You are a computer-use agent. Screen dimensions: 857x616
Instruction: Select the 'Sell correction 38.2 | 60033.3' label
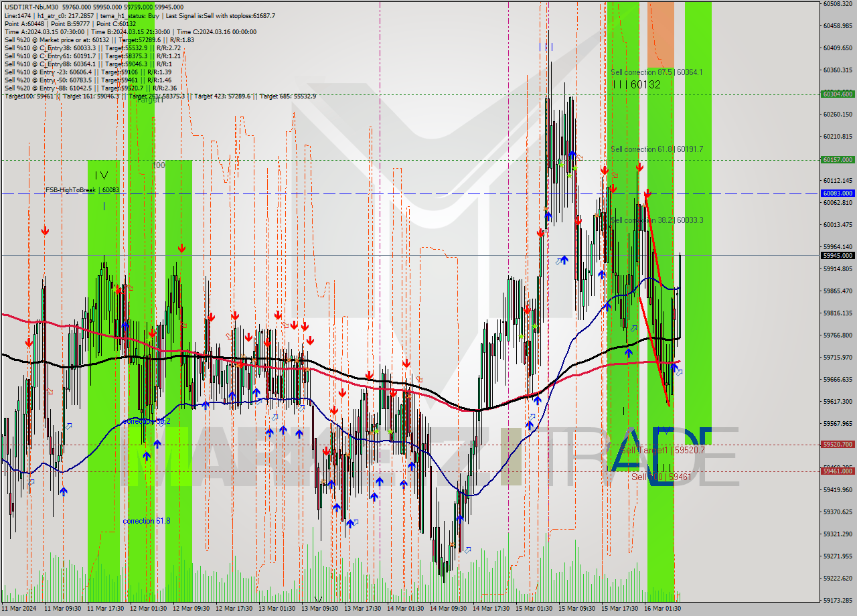[x=657, y=220]
